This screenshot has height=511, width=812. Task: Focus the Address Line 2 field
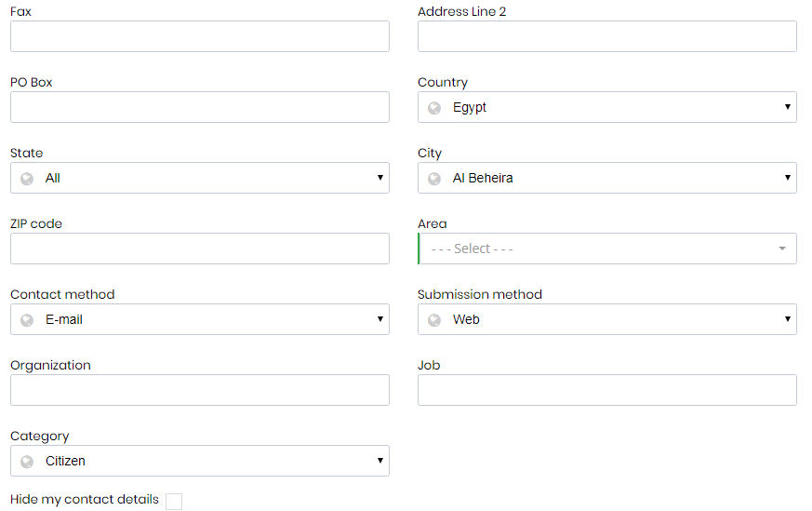point(607,36)
